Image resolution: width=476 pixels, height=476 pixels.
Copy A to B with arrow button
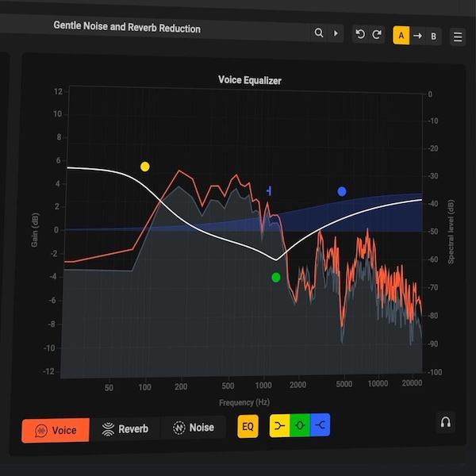click(417, 36)
